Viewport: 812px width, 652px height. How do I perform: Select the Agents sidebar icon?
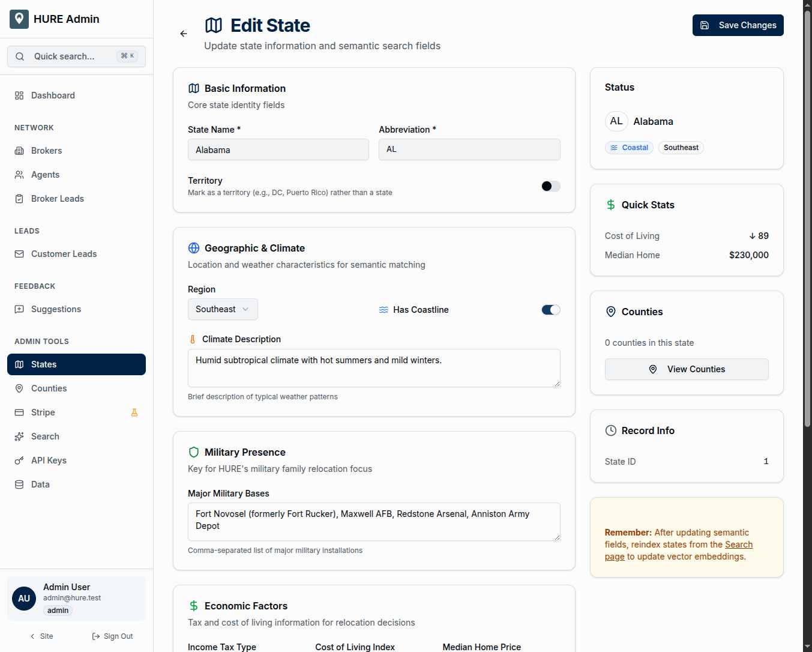click(x=19, y=175)
